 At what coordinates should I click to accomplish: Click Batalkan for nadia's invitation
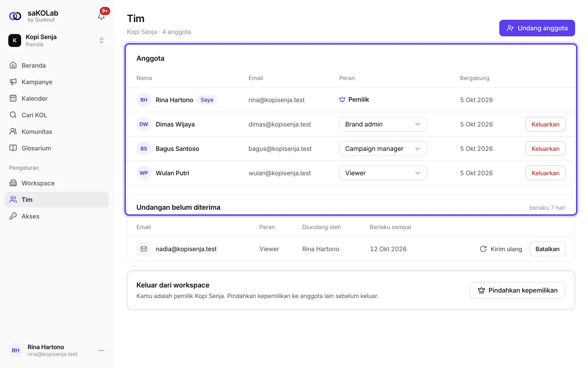pos(548,249)
